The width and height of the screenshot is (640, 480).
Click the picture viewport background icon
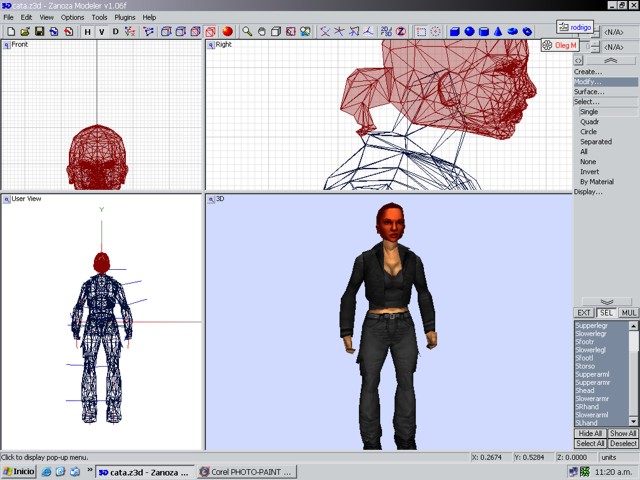tap(305, 31)
